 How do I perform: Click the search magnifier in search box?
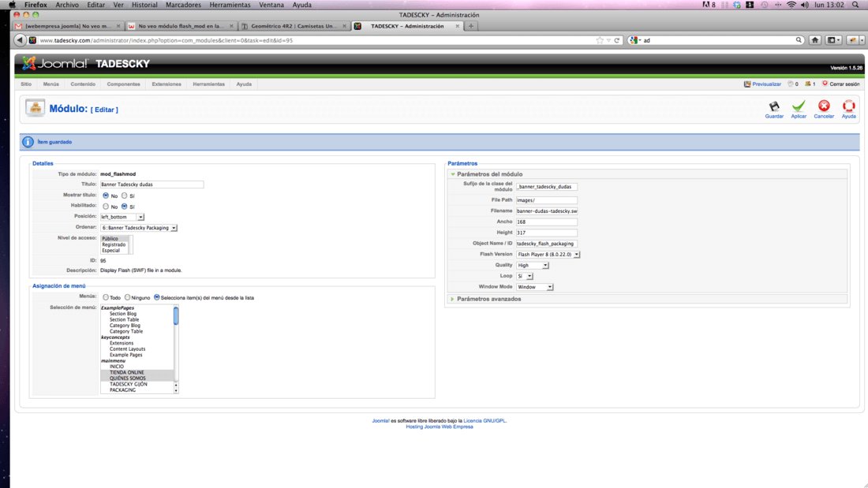click(799, 40)
